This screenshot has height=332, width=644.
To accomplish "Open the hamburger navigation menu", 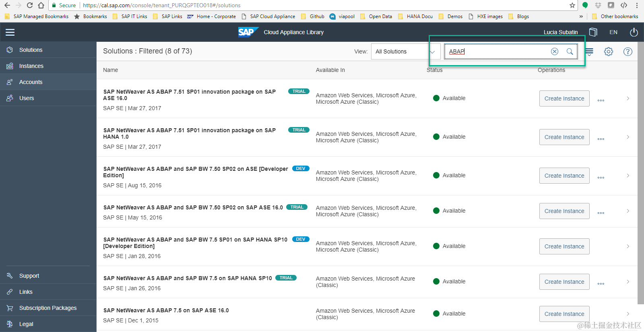I will coord(10,32).
